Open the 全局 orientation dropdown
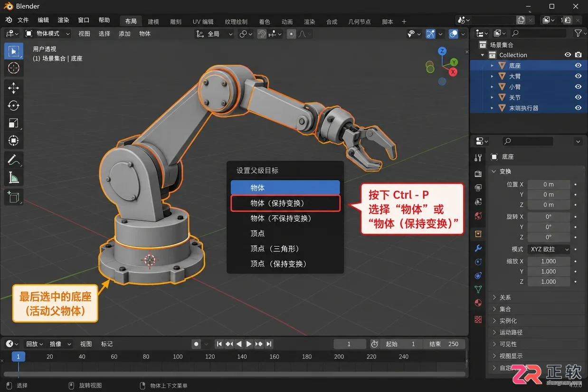Image resolution: width=588 pixels, height=392 pixels. click(x=215, y=34)
